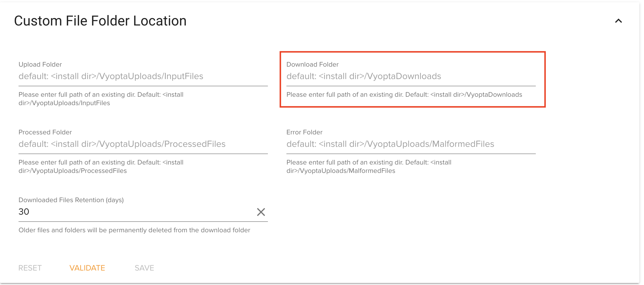Select the Custom File Folder Location heading

point(100,21)
